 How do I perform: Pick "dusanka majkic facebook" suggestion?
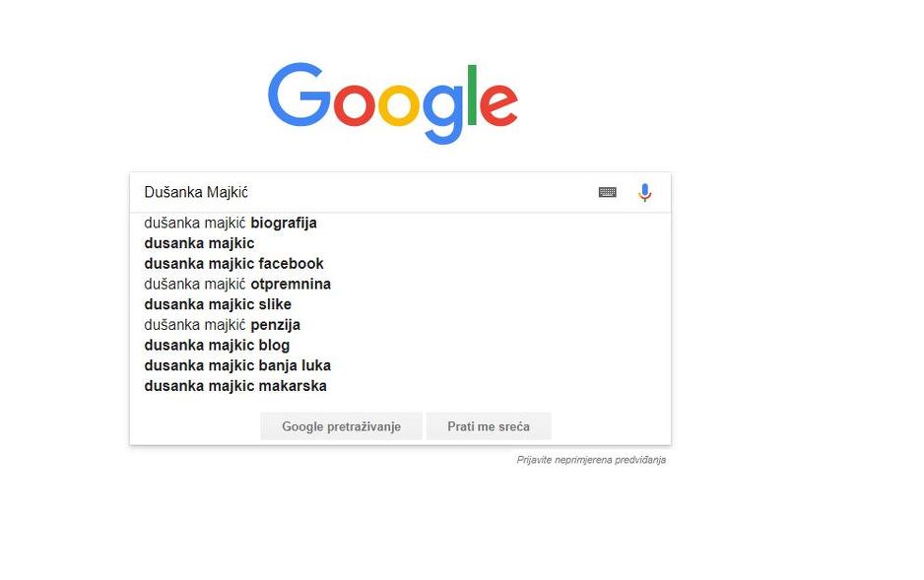233,264
